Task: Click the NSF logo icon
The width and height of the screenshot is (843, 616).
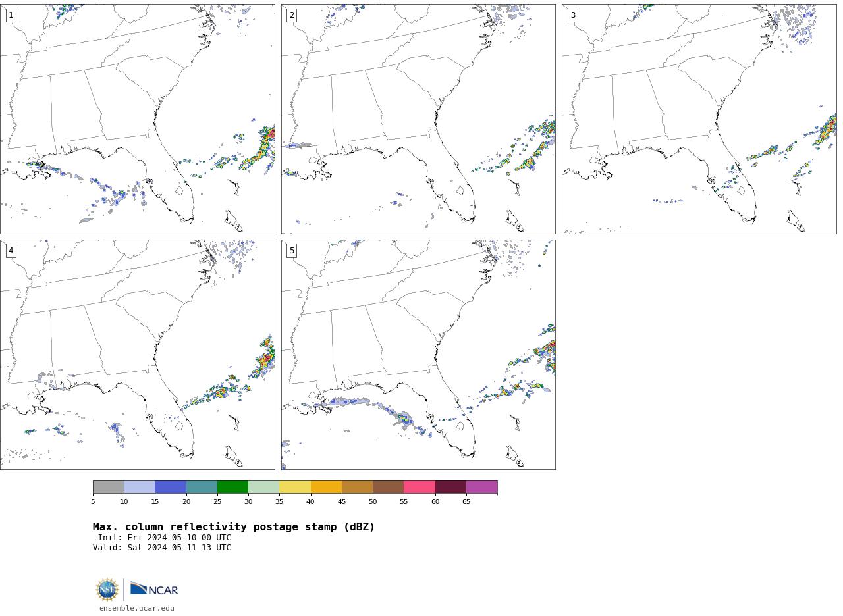Action: pyautogui.click(x=107, y=590)
